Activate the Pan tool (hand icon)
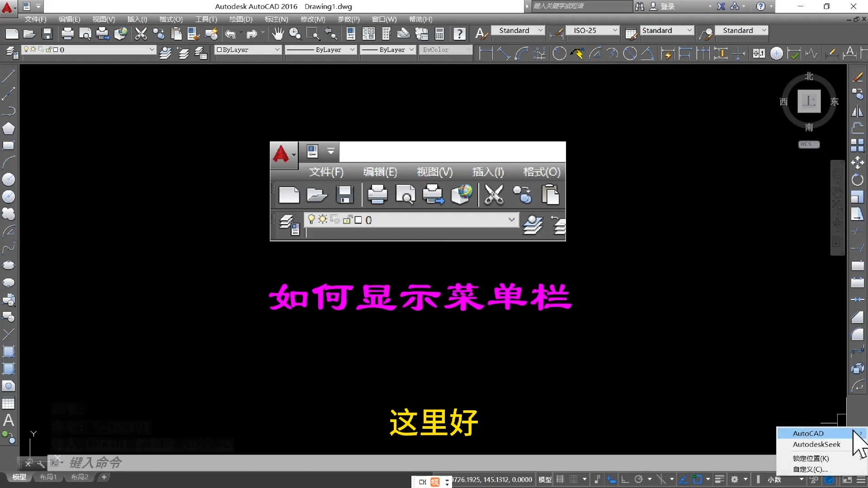This screenshot has width=868, height=488. tap(278, 33)
